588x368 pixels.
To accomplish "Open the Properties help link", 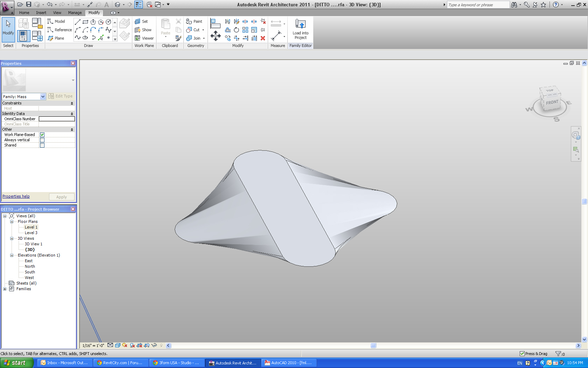I will point(16,196).
